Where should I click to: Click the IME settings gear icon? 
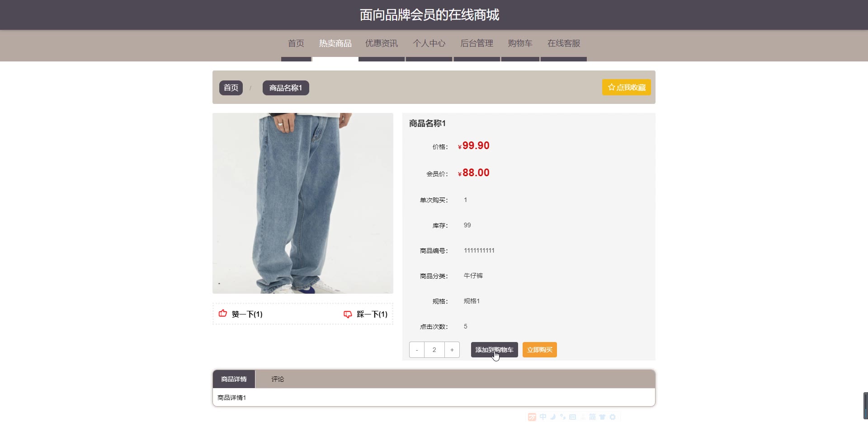(613, 417)
